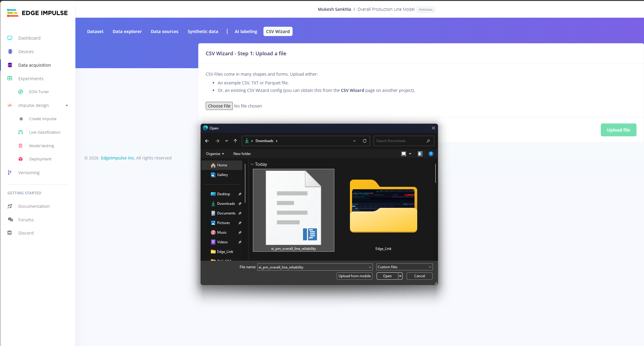Click the Open button
The height and width of the screenshot is (346, 644).
pyautogui.click(x=387, y=276)
